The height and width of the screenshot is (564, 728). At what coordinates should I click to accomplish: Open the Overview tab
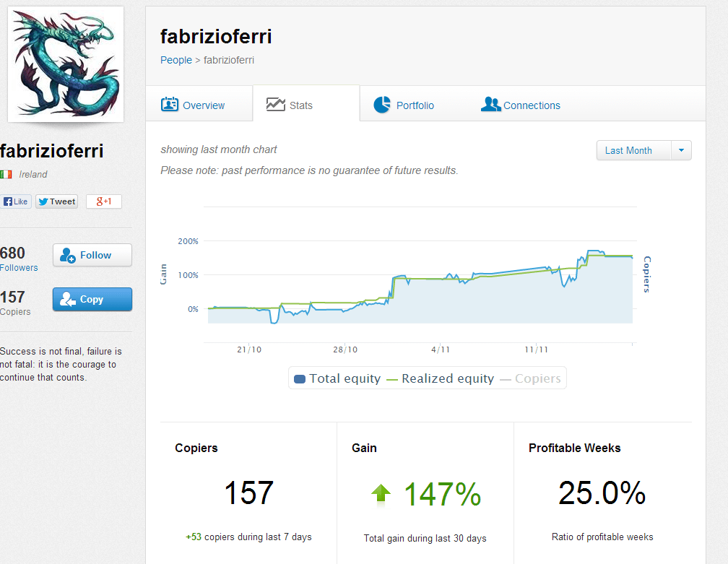click(199, 105)
